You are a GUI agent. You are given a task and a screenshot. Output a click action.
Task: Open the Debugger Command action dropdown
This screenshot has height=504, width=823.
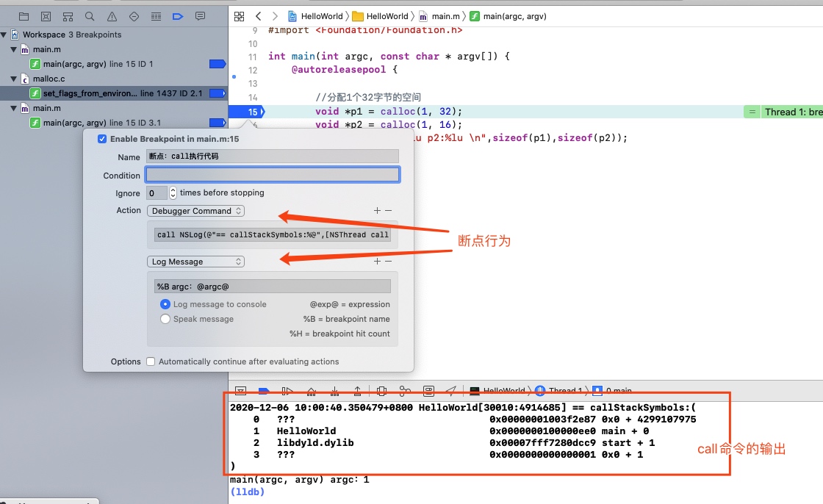point(195,211)
